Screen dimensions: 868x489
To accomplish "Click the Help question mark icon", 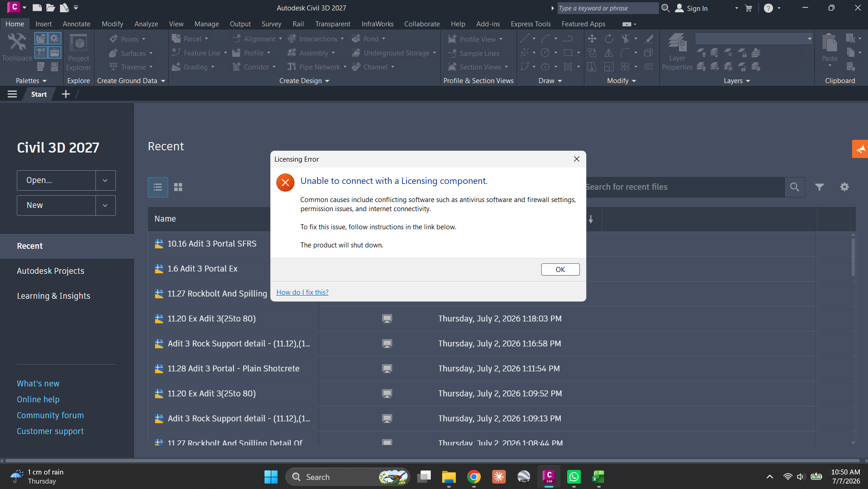I will tap(768, 8).
